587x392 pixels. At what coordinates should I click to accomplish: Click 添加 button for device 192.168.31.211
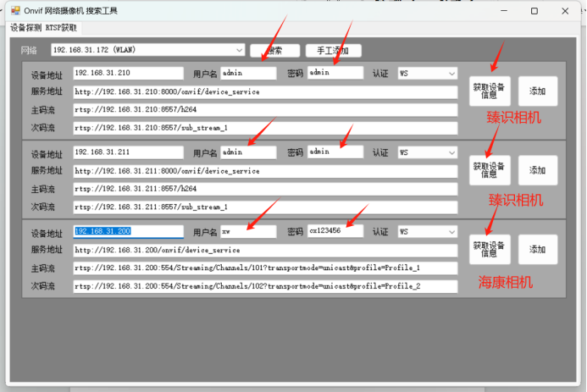(538, 170)
